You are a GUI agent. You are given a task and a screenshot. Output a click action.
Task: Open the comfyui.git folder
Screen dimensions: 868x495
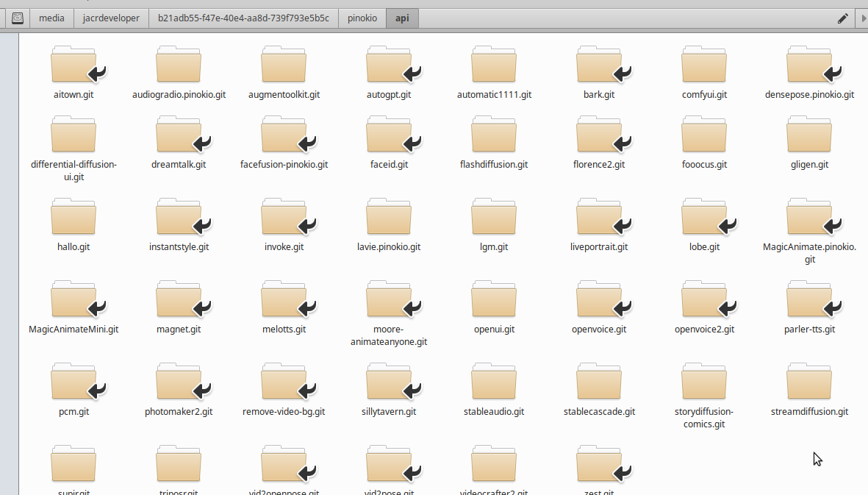pos(704,65)
